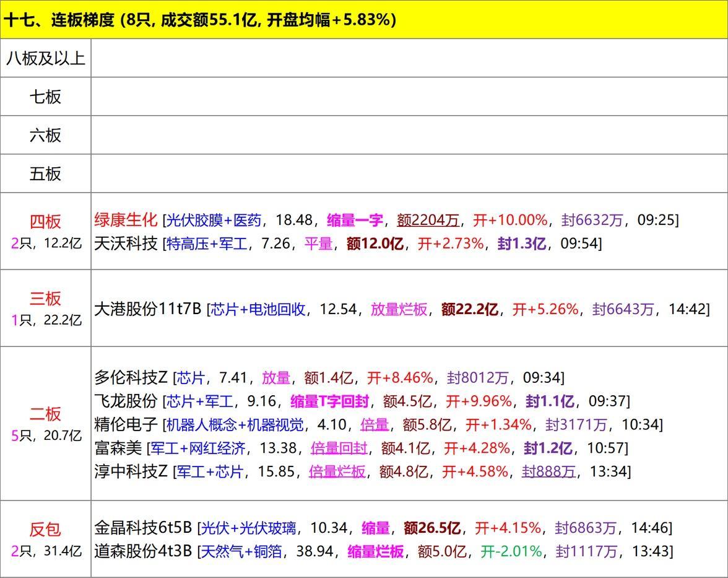Click the 2只，12.2亿 count under 四板
The height and width of the screenshot is (578, 728).
click(46, 243)
